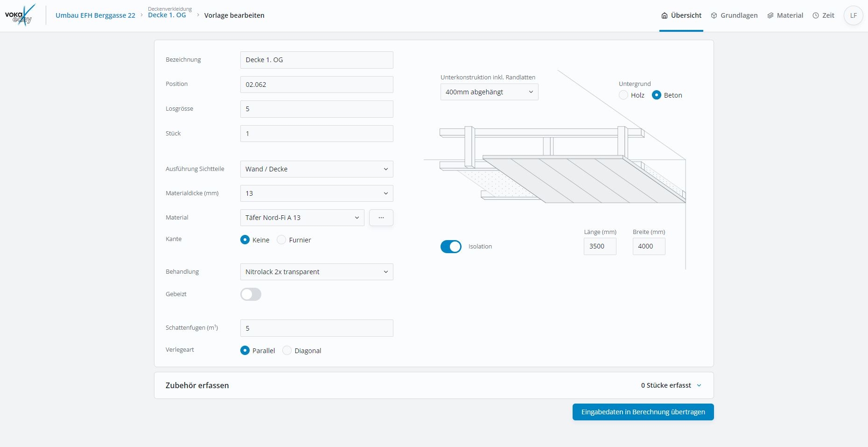
Task: Open the LF user avatar menu
Action: pyautogui.click(x=853, y=15)
